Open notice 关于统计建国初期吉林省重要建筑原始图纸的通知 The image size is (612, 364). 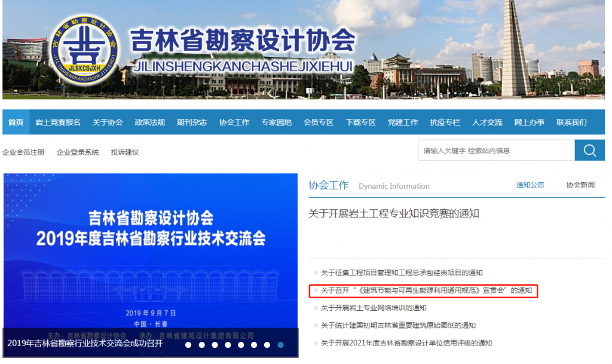[398, 325]
